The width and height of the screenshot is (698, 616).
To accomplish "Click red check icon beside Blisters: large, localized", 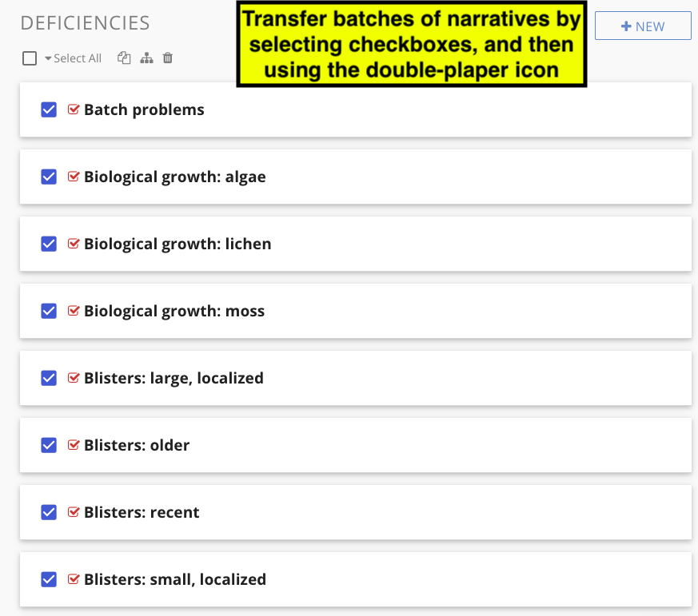I will coord(74,378).
